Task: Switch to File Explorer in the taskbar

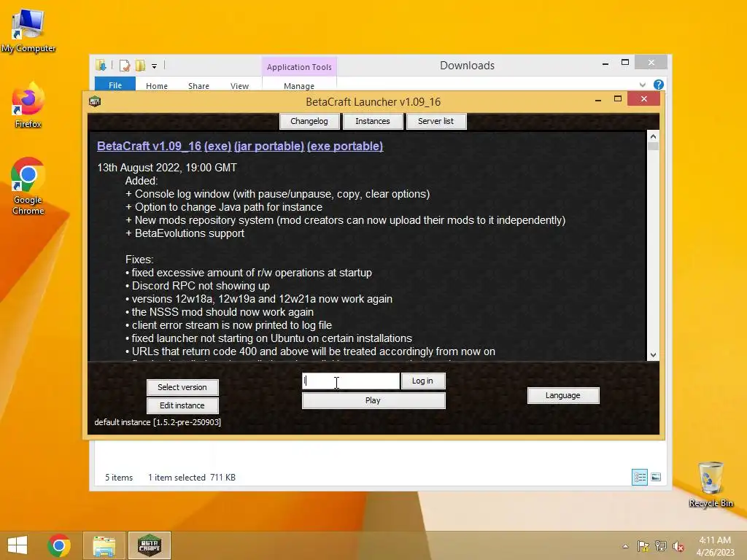Action: pos(104,545)
